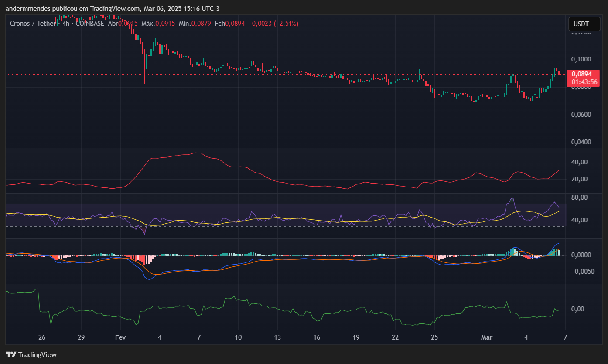Click the 13 date label on time axis
The height and width of the screenshot is (364, 608).
pos(277,337)
